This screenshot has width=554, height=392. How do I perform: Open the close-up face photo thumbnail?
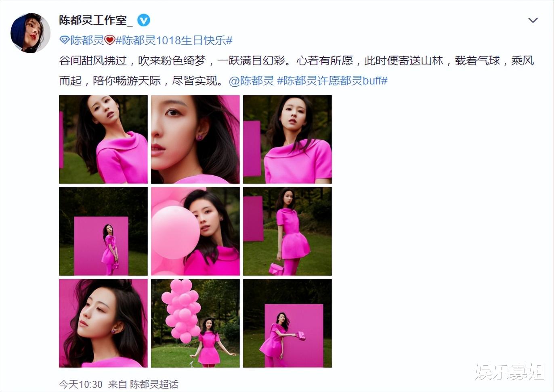pos(195,140)
